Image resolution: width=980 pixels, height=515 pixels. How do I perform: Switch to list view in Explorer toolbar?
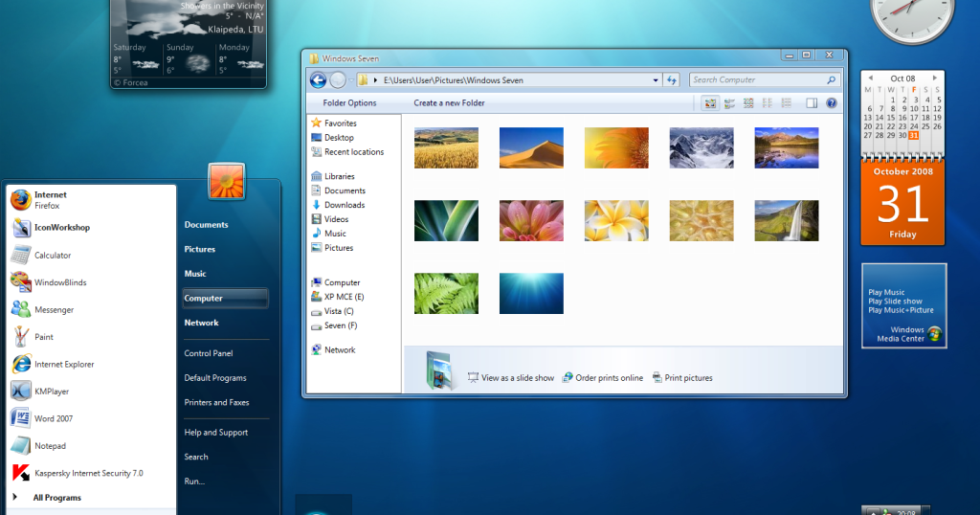click(768, 103)
